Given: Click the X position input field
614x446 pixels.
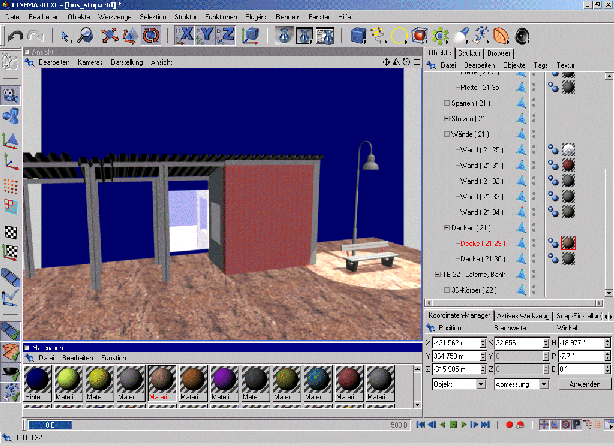Looking at the screenshot, I should tap(457, 342).
